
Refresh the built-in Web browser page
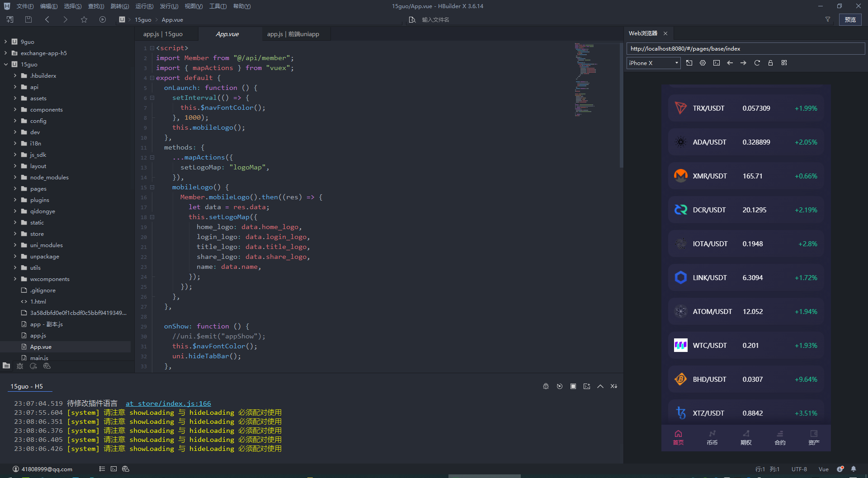(x=757, y=63)
